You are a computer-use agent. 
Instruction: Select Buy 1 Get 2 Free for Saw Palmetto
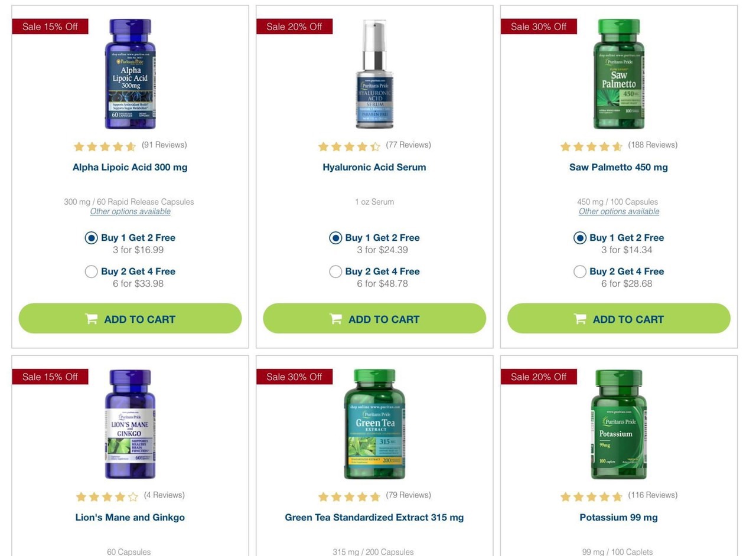(x=580, y=238)
